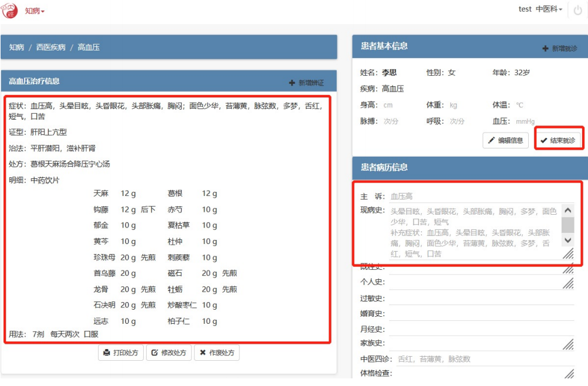Click the 中医四诊 input field

click(x=484, y=359)
